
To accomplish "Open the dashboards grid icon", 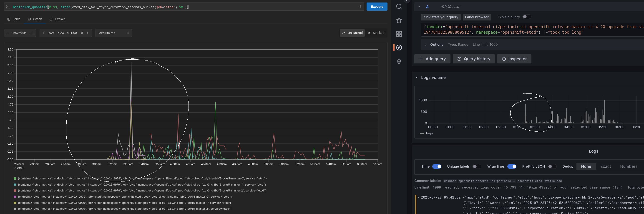I will pyautogui.click(x=399, y=34).
